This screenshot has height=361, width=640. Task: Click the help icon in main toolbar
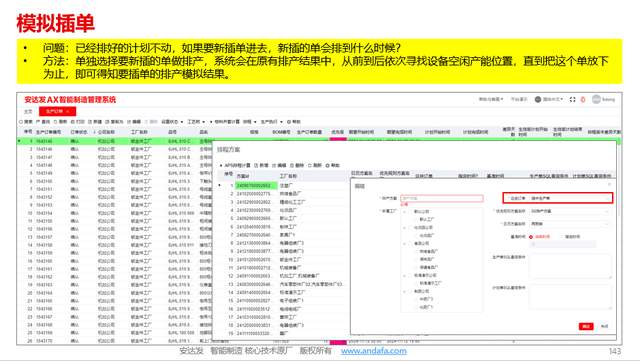coord(289,122)
